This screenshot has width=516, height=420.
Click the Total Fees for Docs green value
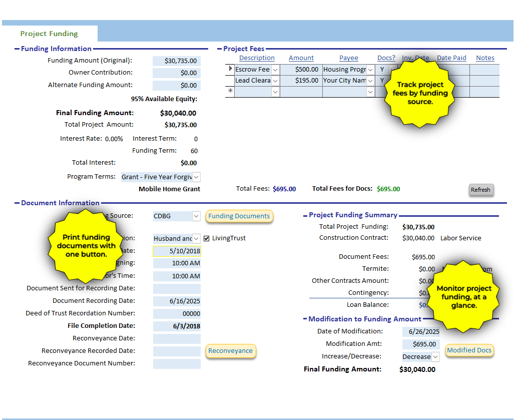pyautogui.click(x=388, y=189)
